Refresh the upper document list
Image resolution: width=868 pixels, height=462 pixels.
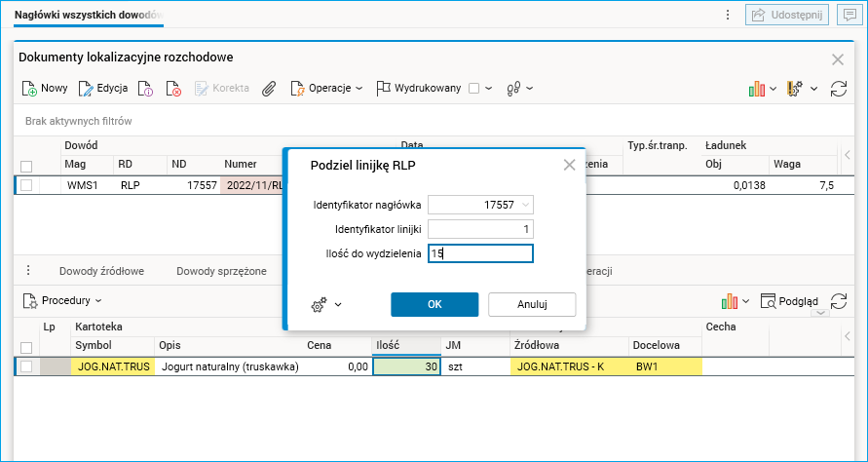point(839,89)
